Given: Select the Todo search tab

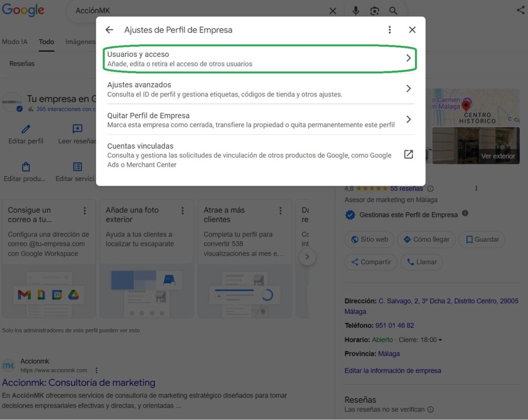Looking at the screenshot, I should tap(46, 42).
